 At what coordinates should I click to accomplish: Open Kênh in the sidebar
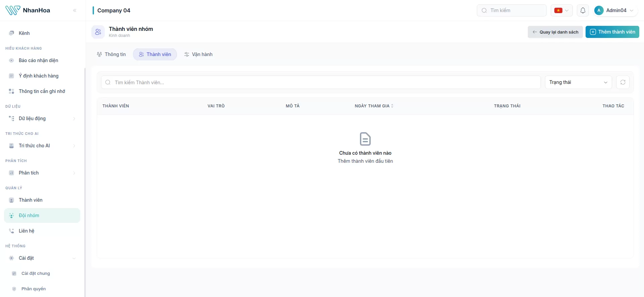(42, 33)
